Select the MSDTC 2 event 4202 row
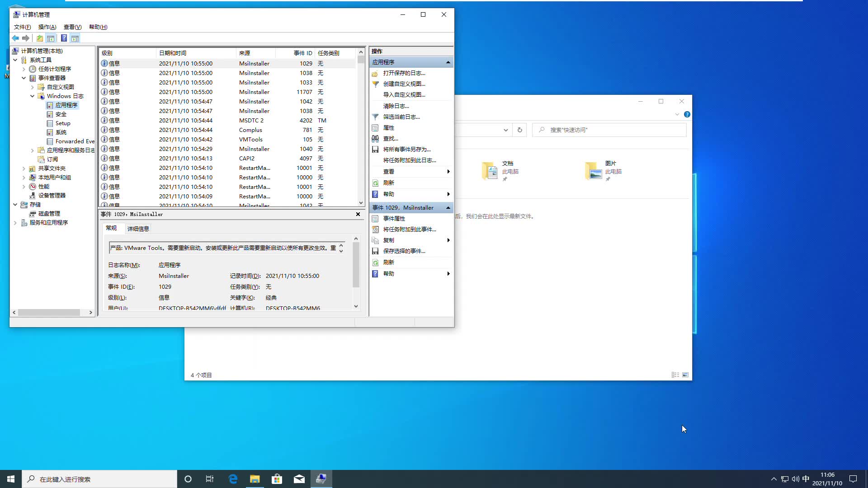This screenshot has height=488, width=868. pos(227,121)
